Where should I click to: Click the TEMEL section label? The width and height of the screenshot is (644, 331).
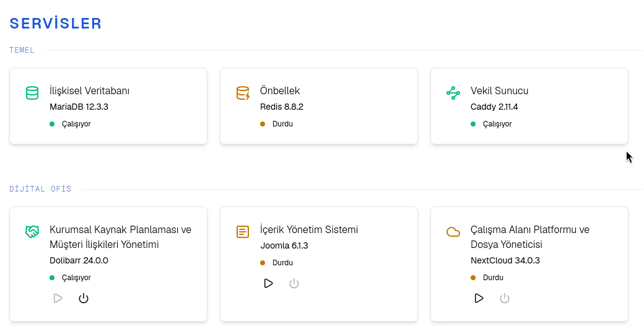(x=22, y=50)
